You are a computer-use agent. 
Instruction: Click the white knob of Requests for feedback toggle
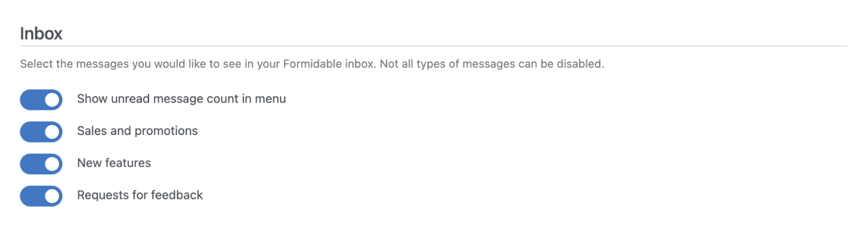[52, 195]
